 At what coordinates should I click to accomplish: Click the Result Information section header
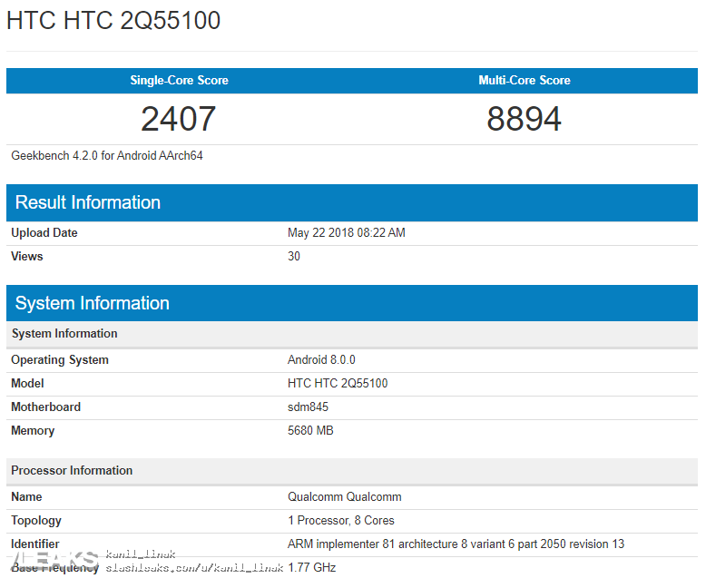click(352, 202)
